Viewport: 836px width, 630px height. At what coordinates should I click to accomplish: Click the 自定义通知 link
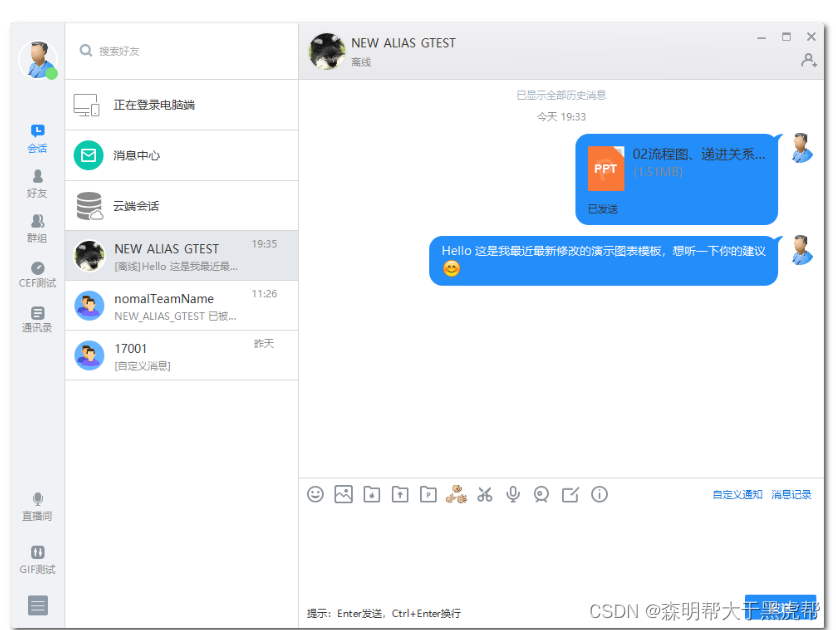tap(737, 495)
